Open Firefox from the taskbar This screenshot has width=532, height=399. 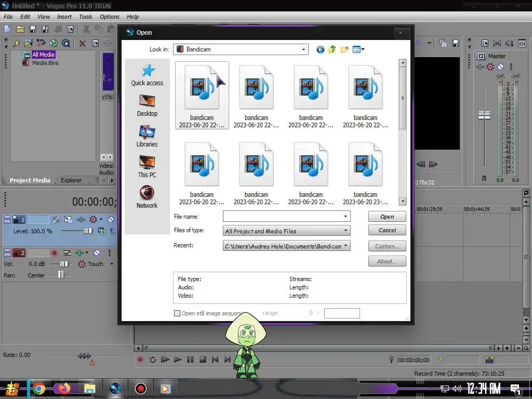[63, 388]
